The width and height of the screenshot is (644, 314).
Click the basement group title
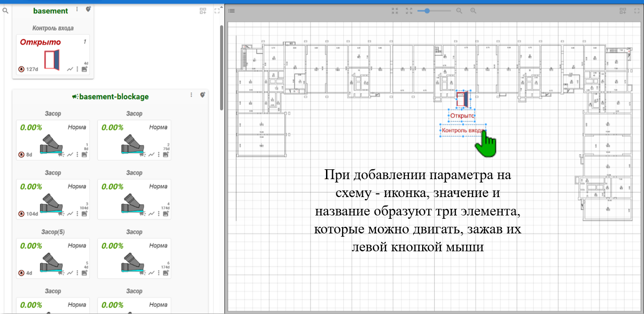pos(51,11)
